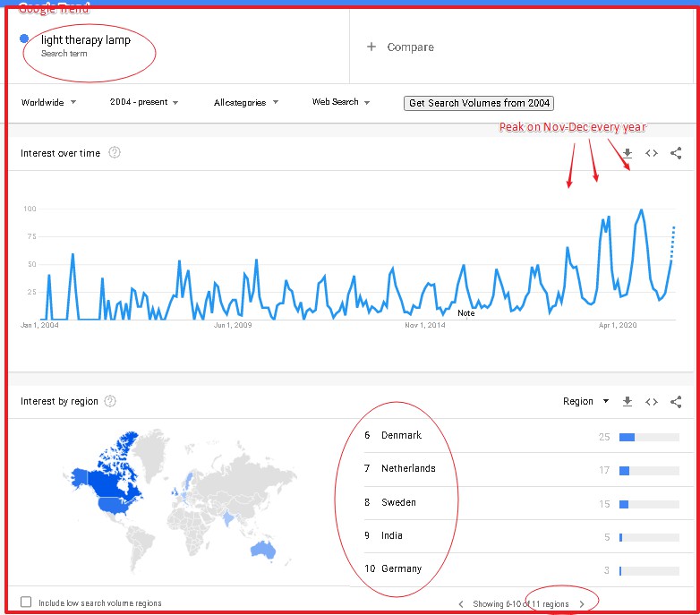Click Canada on the world map

click(x=109, y=484)
